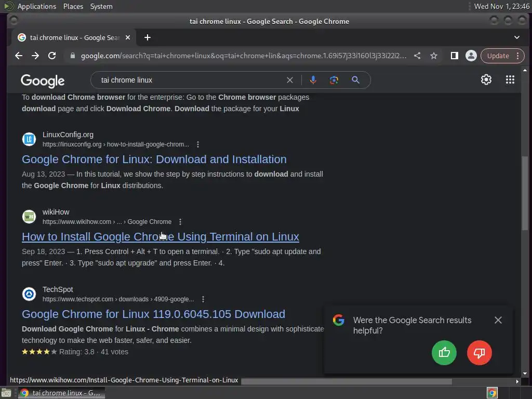
Task: Open 'Google Chrome for Linux: Download and Installation'
Action: (x=154, y=159)
